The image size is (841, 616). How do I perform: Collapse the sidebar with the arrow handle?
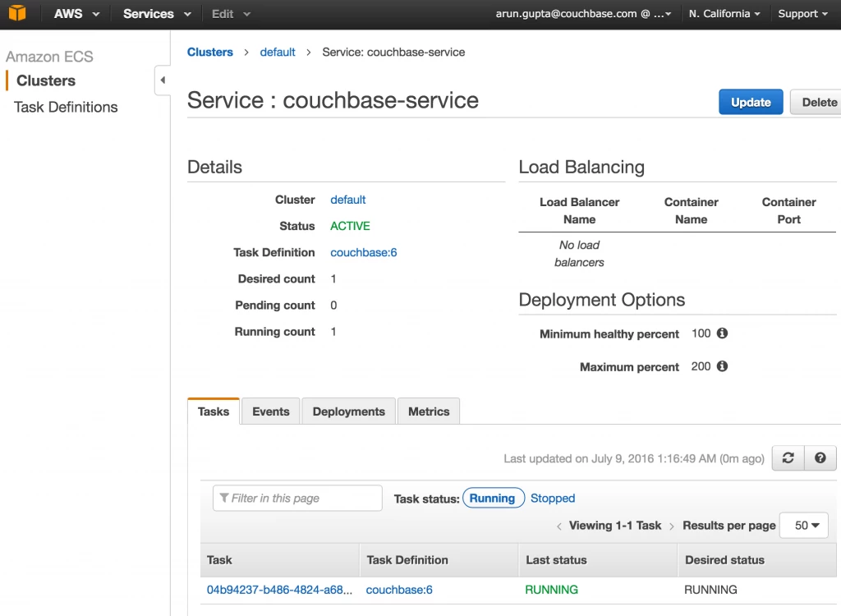coord(163,80)
